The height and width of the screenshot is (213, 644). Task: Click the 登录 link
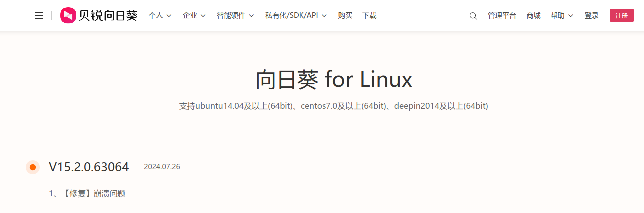[592, 16]
